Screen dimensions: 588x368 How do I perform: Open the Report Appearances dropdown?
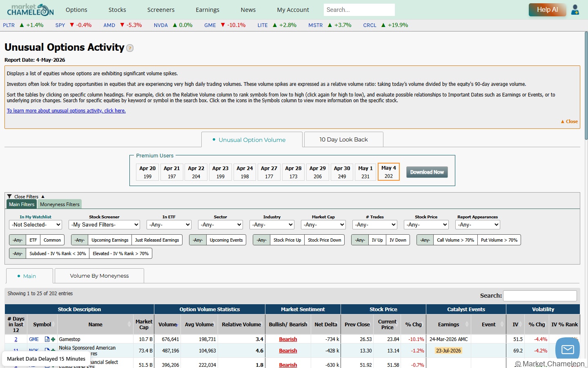478,224
